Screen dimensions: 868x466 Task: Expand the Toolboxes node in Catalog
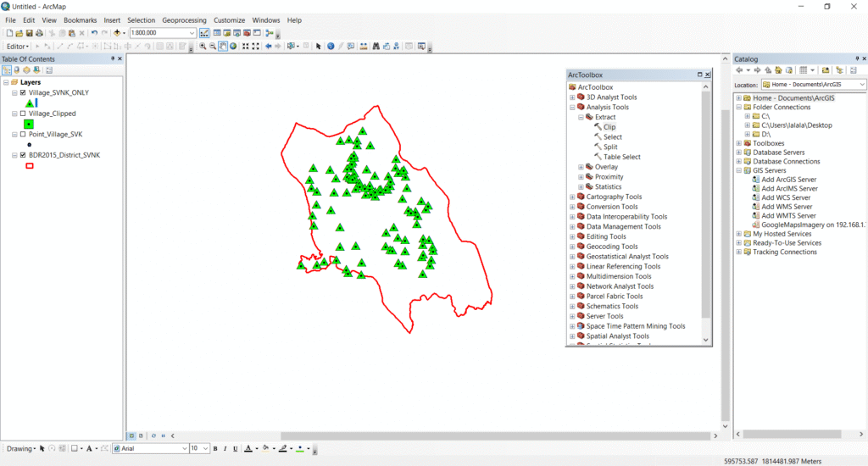pos(739,143)
